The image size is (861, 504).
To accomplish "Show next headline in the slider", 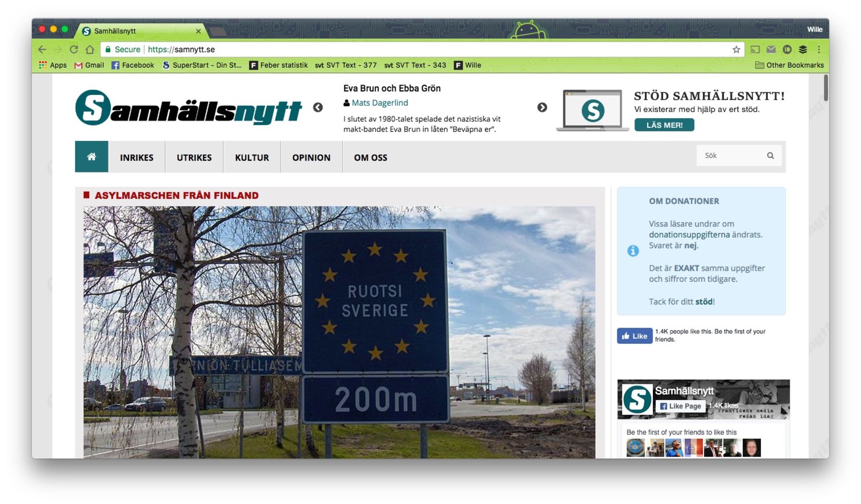I will 542,108.
